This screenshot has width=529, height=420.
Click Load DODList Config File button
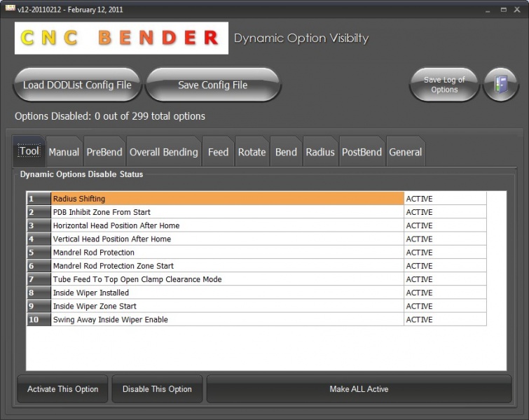[77, 85]
